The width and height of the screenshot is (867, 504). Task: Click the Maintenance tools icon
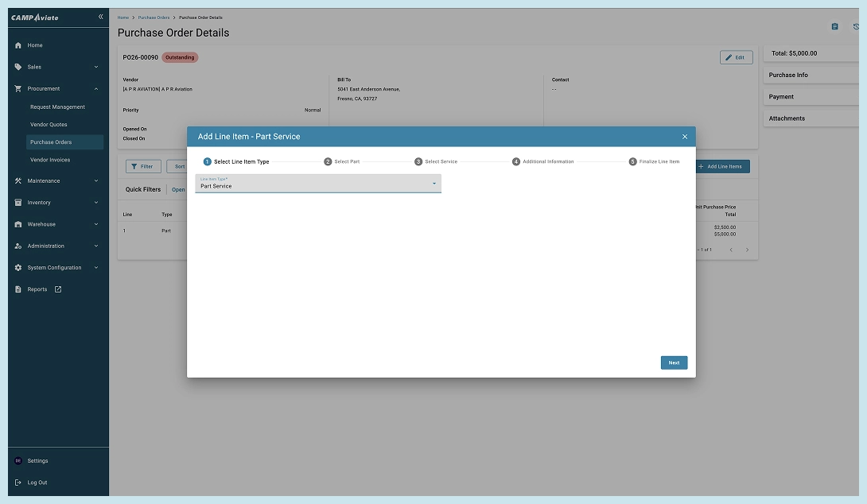tap(18, 180)
